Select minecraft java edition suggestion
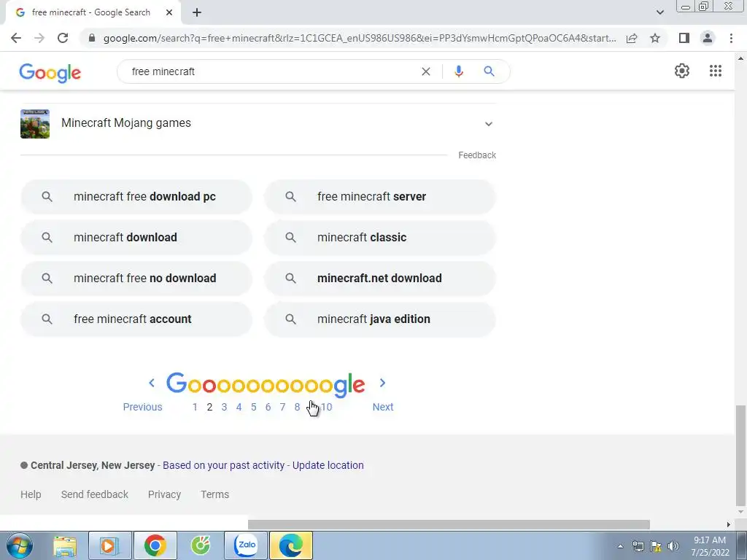 pos(379,319)
